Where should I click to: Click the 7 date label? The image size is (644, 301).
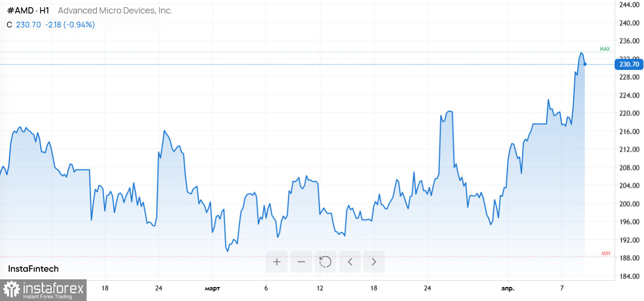tap(562, 288)
